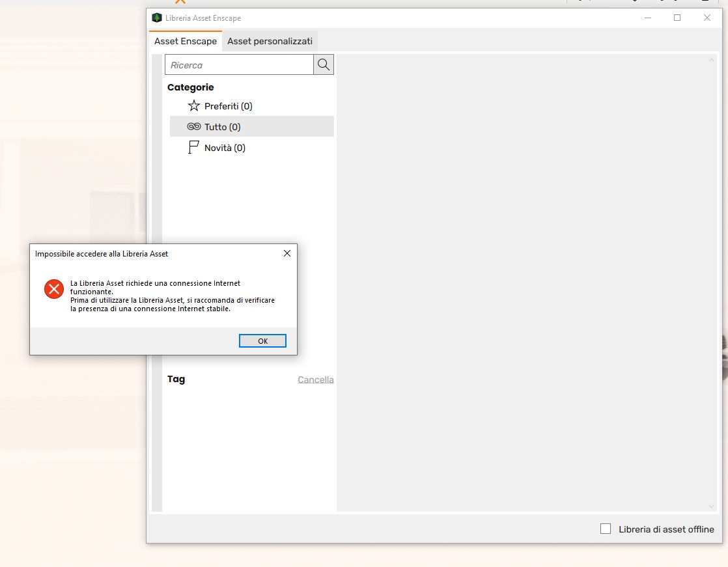
Task: Click the Categorie heading
Action: [190, 87]
